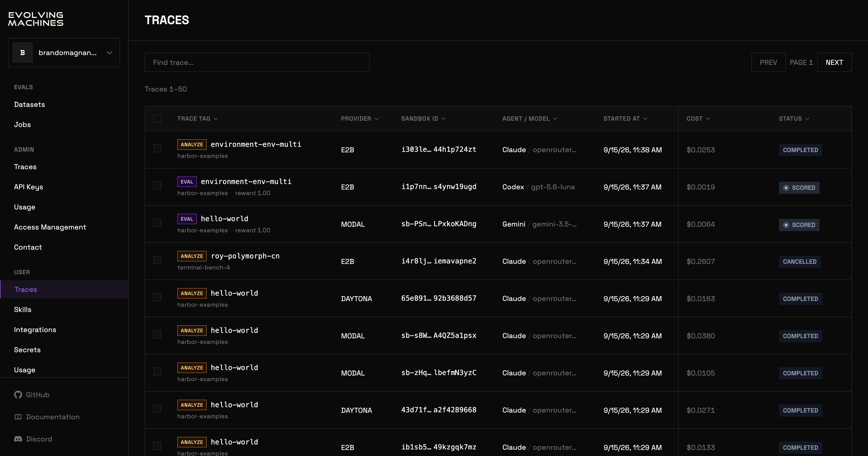
Task: Click sandbox ID sb-PSn… LPxkoKADng
Action: (439, 224)
